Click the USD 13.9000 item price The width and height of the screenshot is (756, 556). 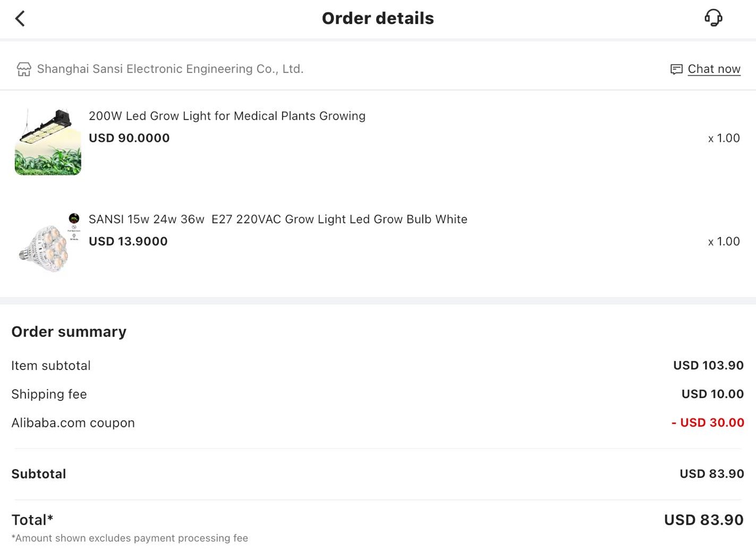pyautogui.click(x=128, y=241)
